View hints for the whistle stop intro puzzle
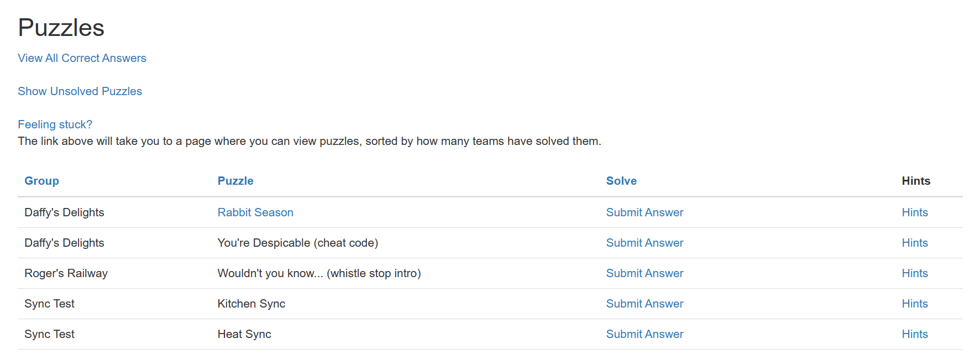Screen dimensions: 980x359 click(915, 273)
